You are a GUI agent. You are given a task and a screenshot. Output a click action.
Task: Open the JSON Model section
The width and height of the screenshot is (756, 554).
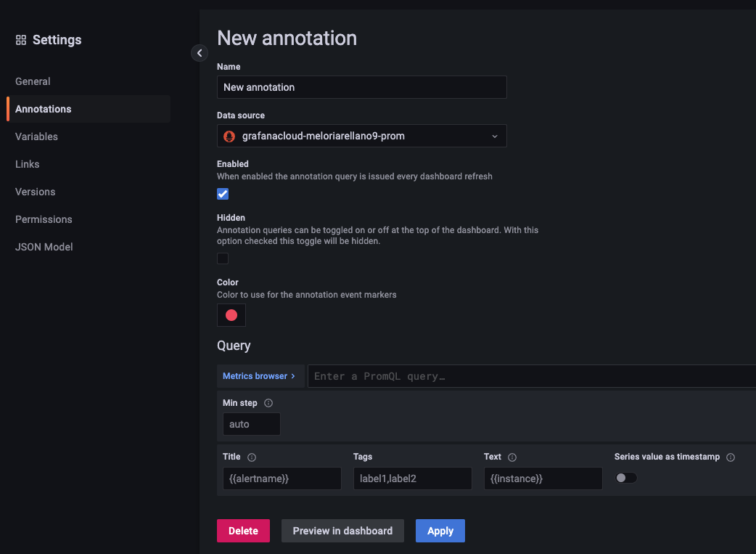44,247
